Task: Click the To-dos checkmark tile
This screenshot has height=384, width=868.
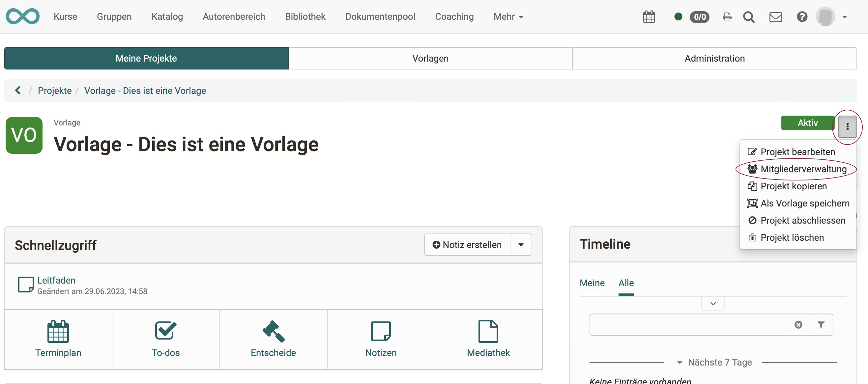Action: pyautogui.click(x=165, y=339)
